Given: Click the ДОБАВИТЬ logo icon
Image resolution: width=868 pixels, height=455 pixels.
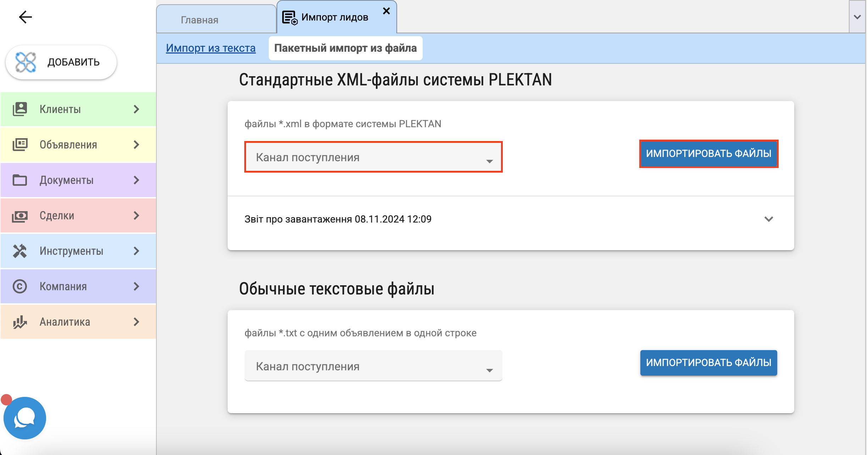Looking at the screenshot, I should [x=26, y=62].
